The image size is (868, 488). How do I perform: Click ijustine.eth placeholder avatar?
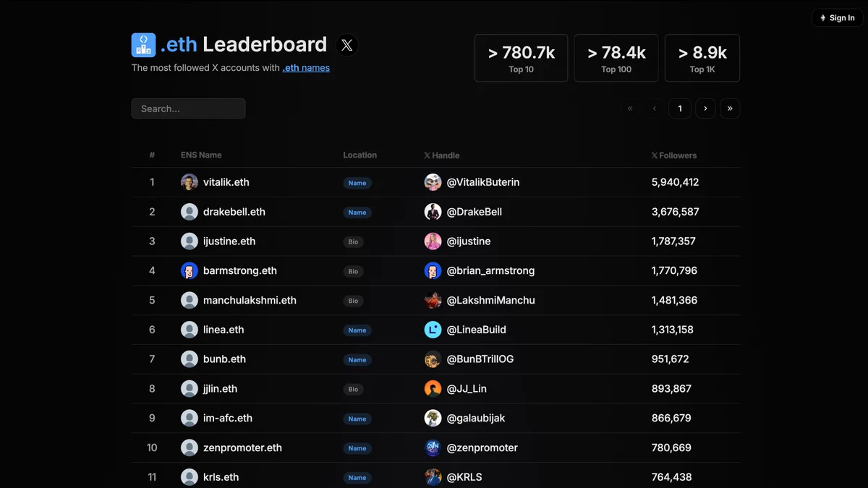[190, 241]
